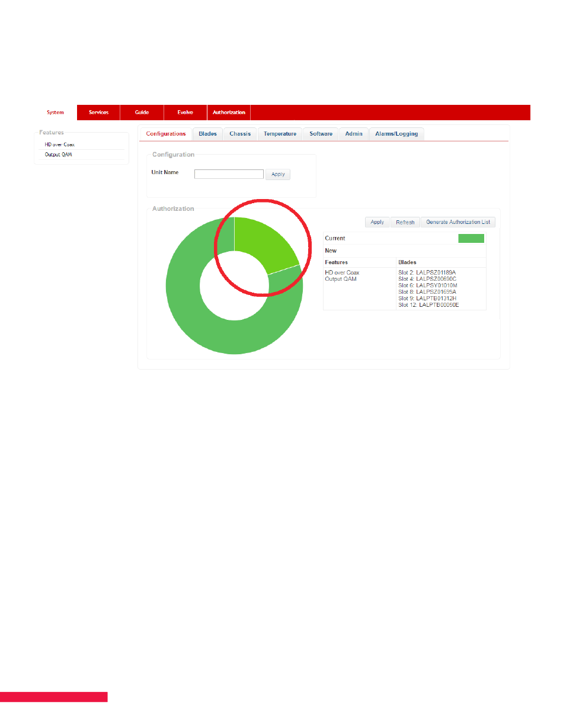
Task: Select the Evolve top tab
Action: point(185,113)
